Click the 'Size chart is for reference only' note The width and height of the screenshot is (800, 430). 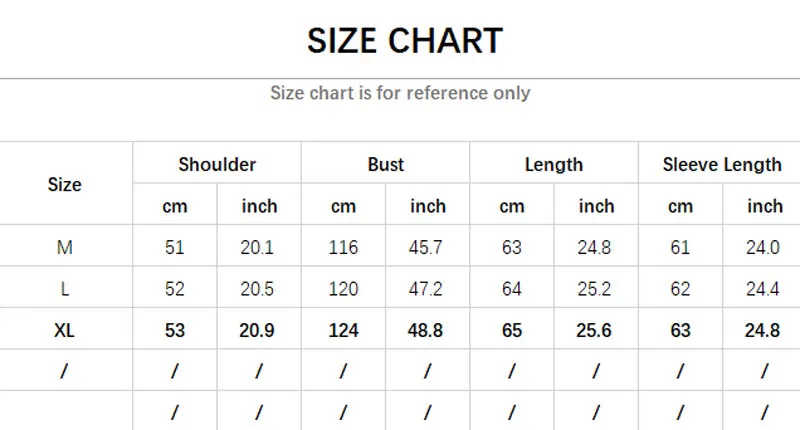[x=400, y=93]
